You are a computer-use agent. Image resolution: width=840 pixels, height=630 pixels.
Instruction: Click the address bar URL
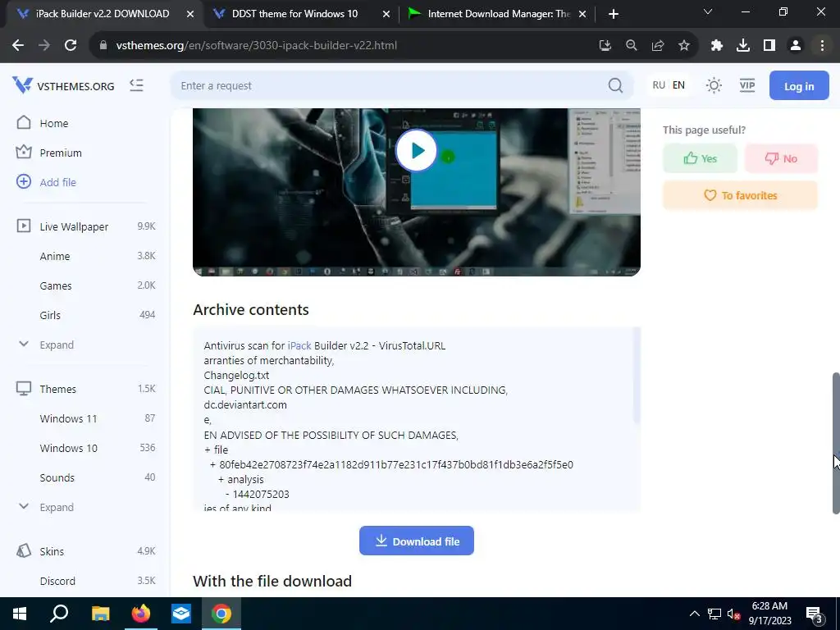[x=256, y=46]
